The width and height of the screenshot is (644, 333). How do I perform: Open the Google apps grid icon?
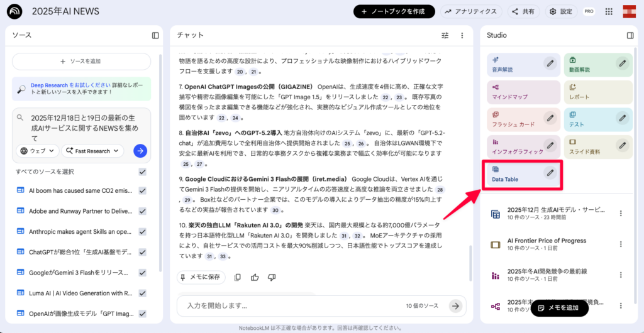coord(609,11)
